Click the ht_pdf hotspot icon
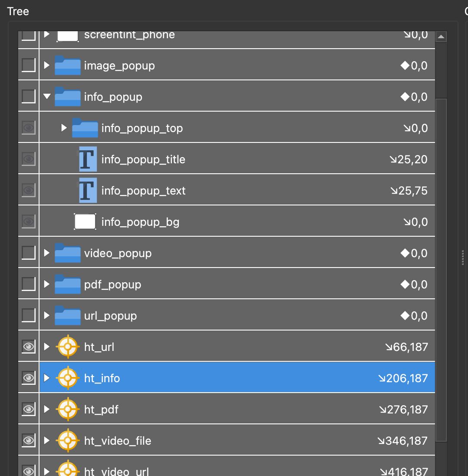The height and width of the screenshot is (476, 468). [x=68, y=409]
